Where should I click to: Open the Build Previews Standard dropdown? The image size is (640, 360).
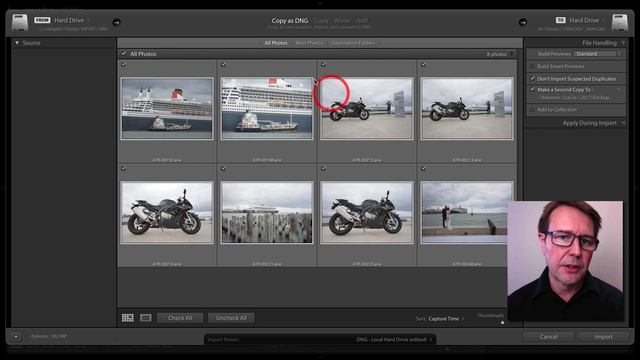pyautogui.click(x=598, y=54)
